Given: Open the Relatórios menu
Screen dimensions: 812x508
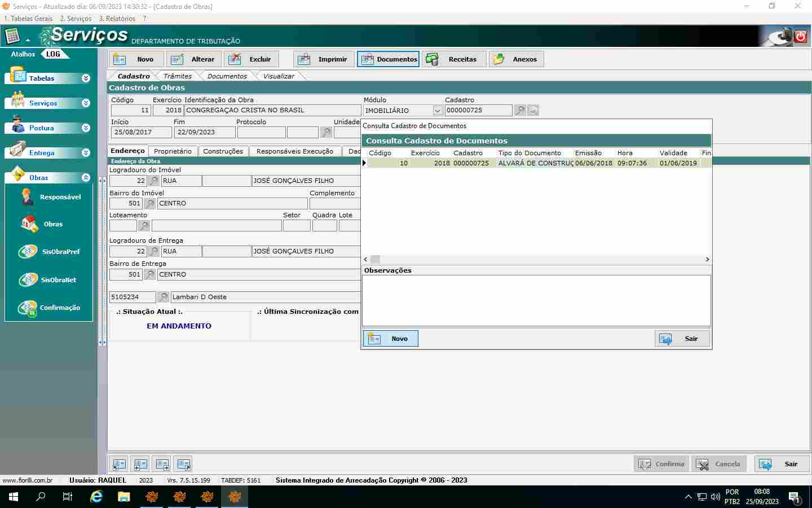Looking at the screenshot, I should [117, 19].
